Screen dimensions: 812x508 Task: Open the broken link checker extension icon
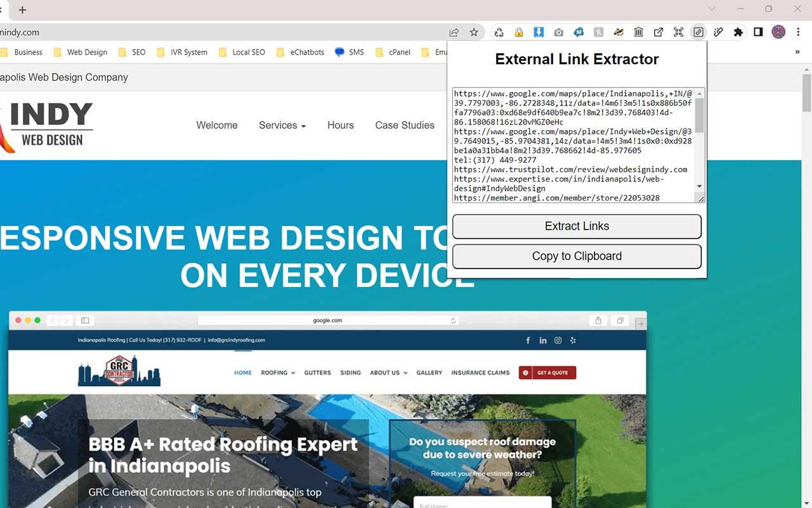(718, 32)
